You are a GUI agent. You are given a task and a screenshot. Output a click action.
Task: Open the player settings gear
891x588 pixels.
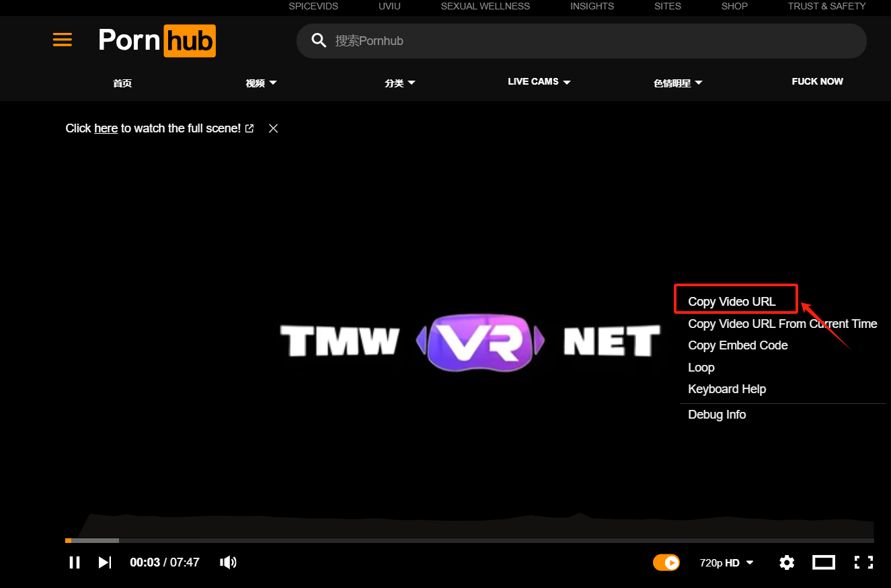coord(787,562)
